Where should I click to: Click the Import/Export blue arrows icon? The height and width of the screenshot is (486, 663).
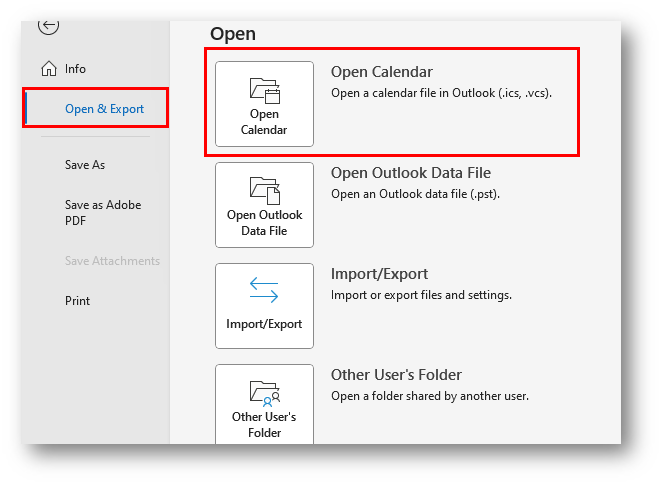(264, 290)
